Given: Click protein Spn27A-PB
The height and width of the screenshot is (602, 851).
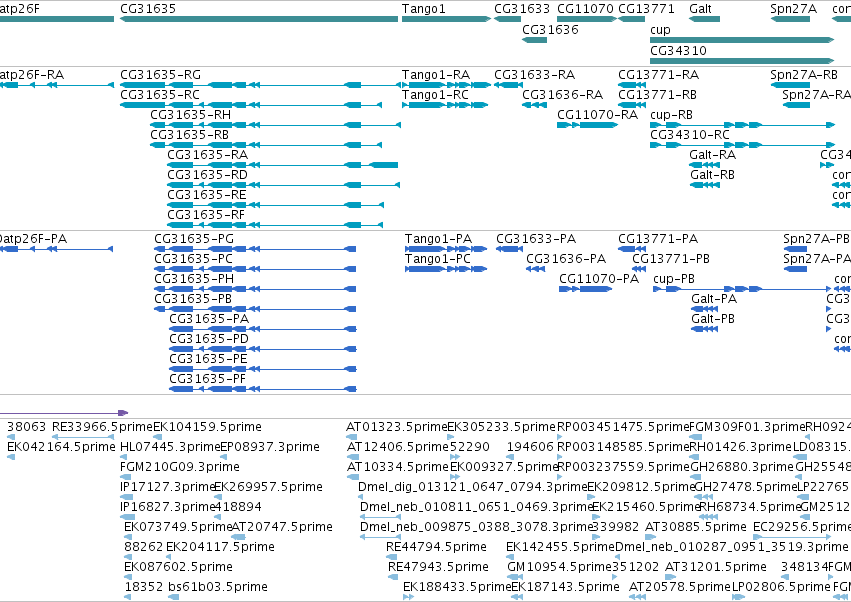Looking at the screenshot, I should [x=795, y=249].
